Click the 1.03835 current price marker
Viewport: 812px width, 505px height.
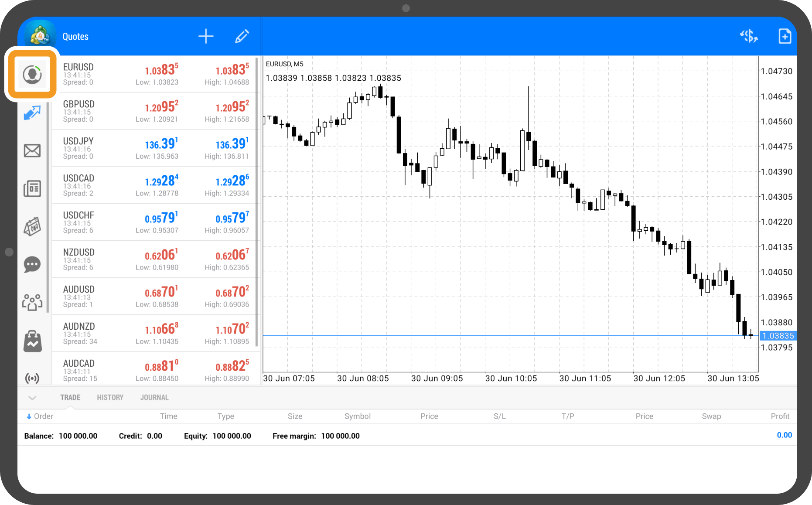[778, 336]
